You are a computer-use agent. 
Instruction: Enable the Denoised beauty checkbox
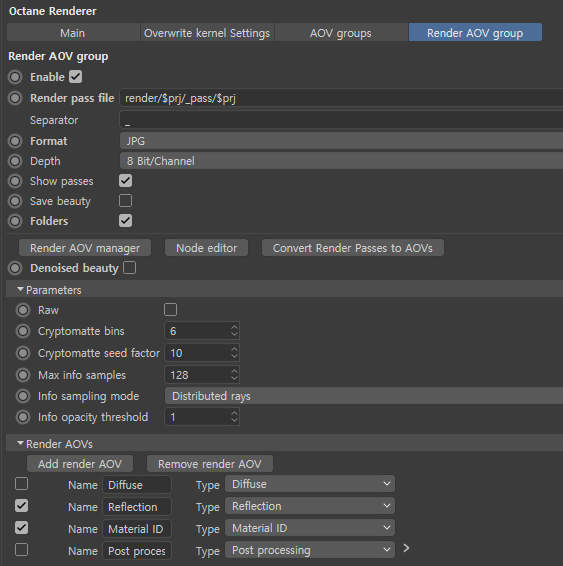click(130, 267)
